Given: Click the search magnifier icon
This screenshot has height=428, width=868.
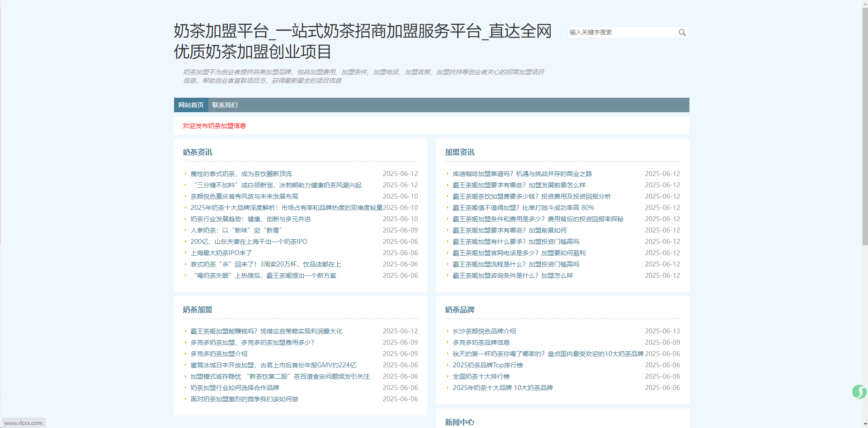Looking at the screenshot, I should click(x=682, y=33).
